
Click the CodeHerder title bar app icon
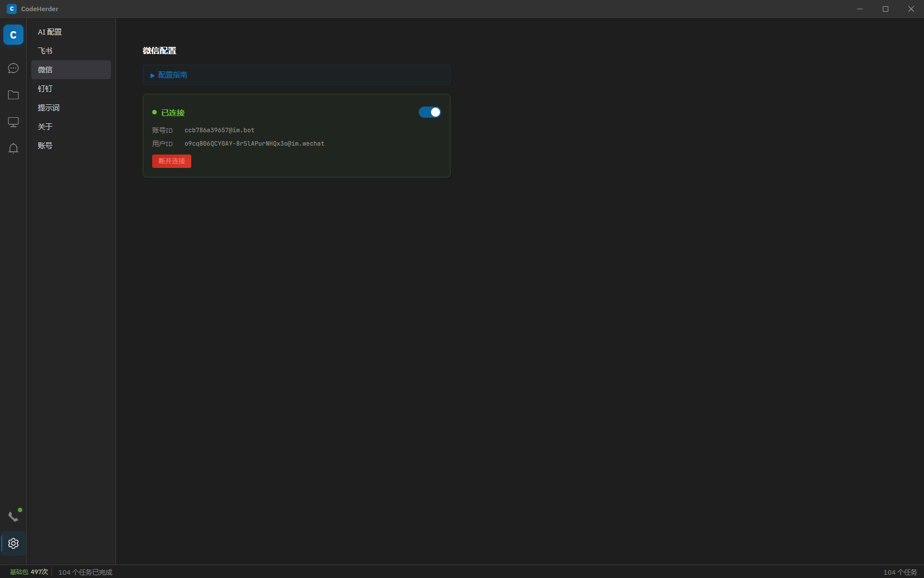12,9
